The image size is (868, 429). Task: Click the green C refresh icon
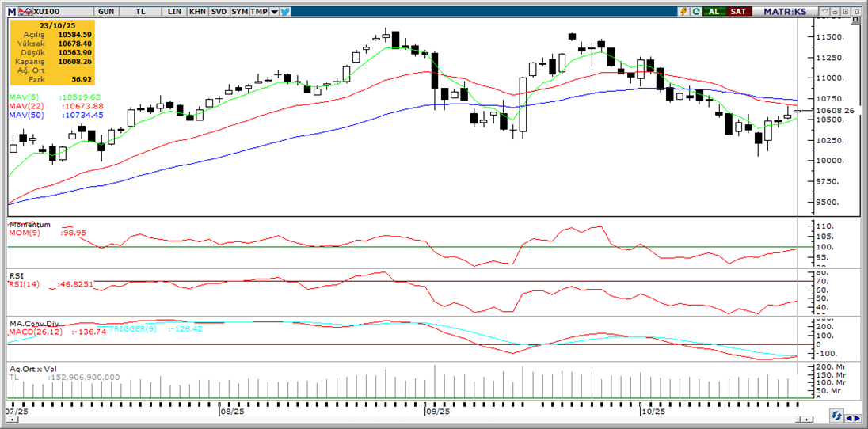point(696,12)
